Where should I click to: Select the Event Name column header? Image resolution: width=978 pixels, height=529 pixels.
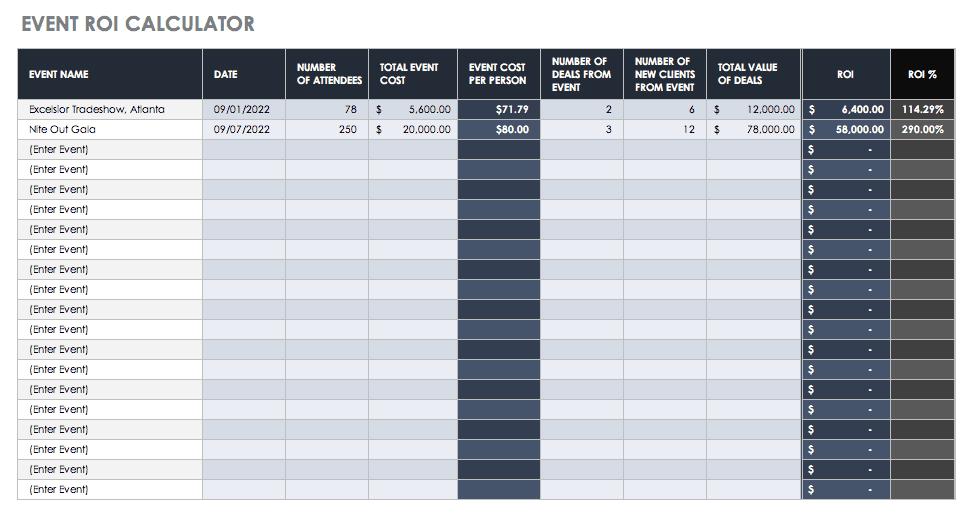click(59, 74)
